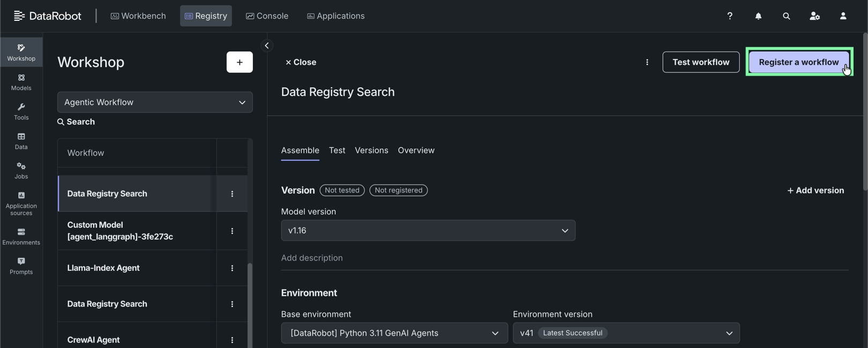Open Environments from the left sidebar
The width and height of the screenshot is (868, 348).
point(21,236)
